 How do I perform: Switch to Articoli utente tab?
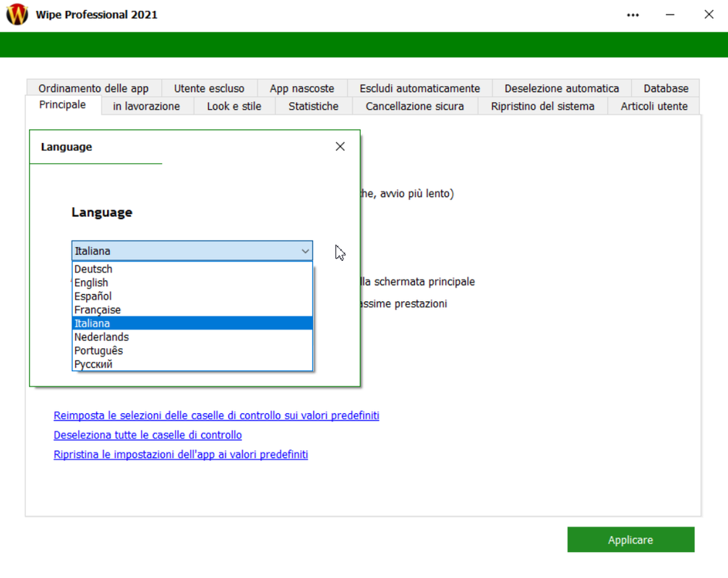click(654, 106)
